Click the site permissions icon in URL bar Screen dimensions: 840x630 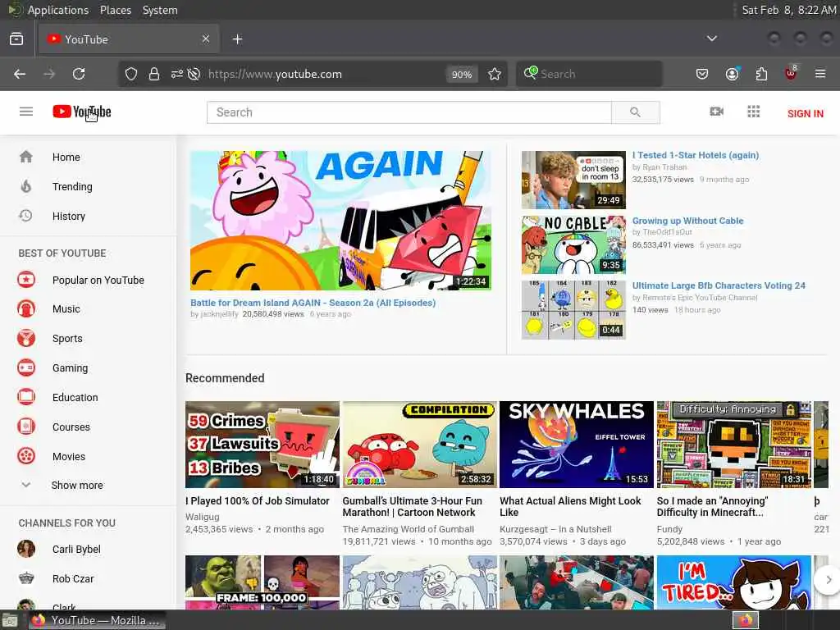[177, 74]
